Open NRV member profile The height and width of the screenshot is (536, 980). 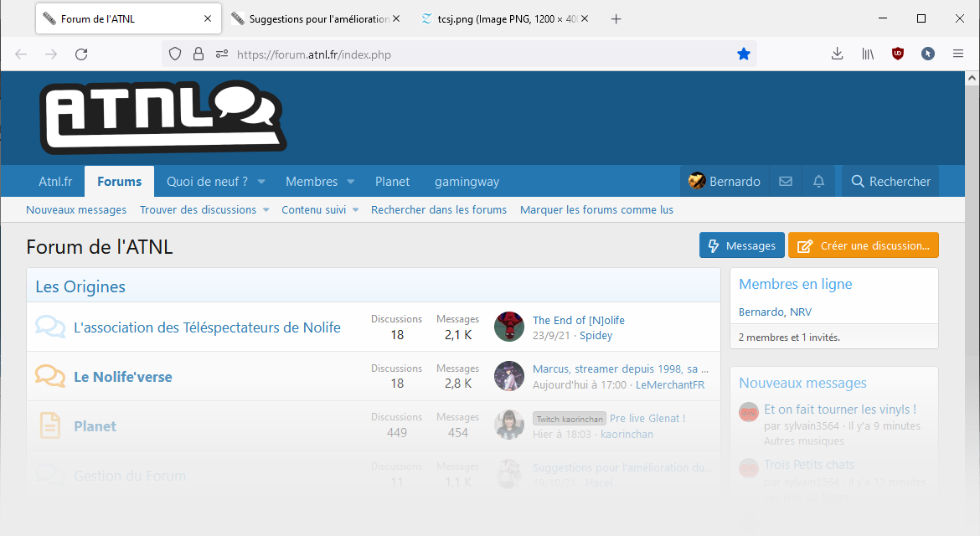click(801, 312)
